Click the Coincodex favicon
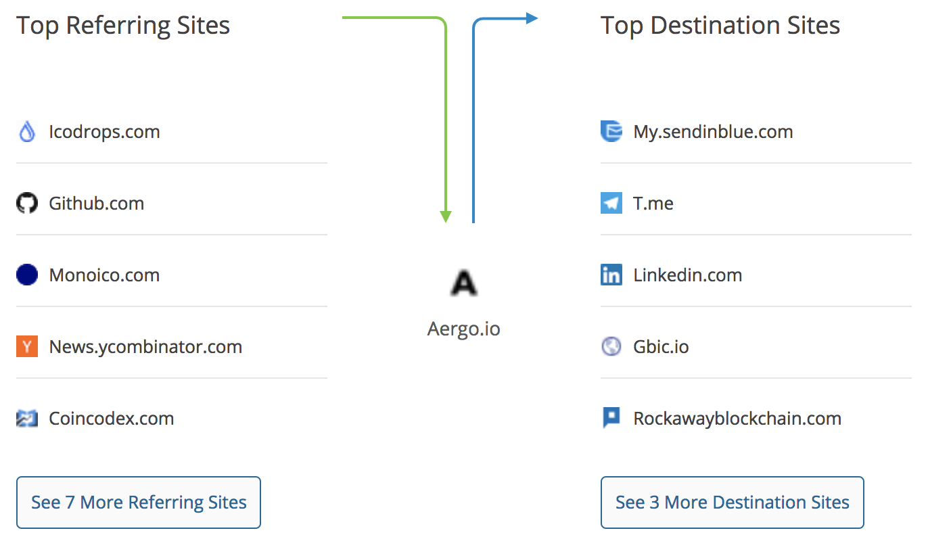Image resolution: width=928 pixels, height=560 pixels. (x=26, y=419)
